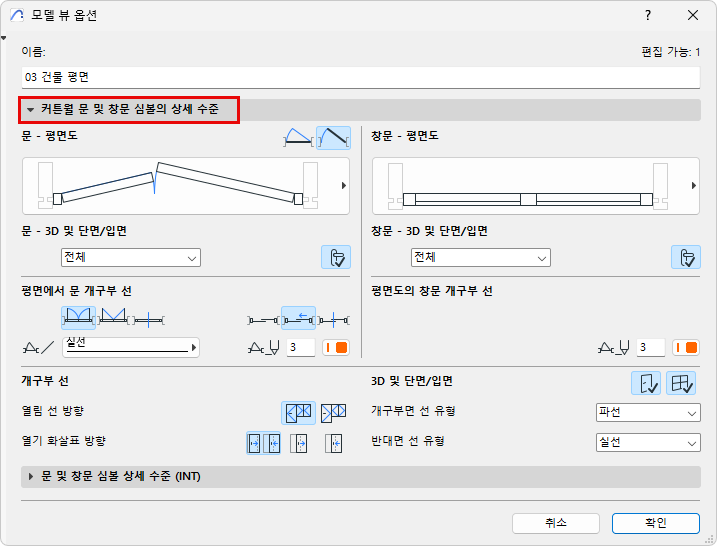Click the 확인 button
Viewport: 717px width, 546px height.
[656, 523]
